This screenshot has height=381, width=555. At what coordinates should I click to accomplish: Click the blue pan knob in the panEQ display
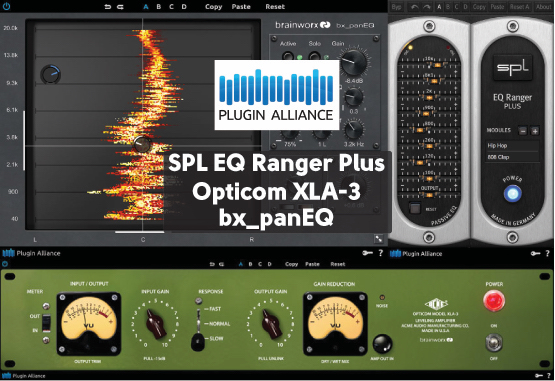[51, 74]
